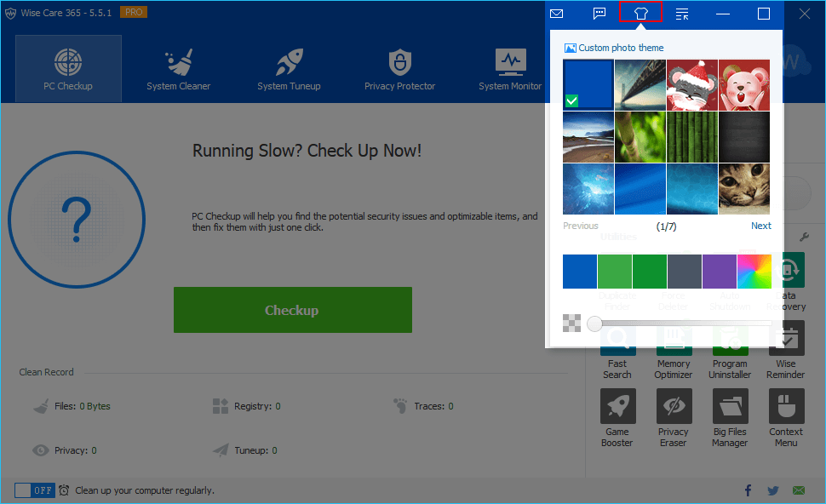The width and height of the screenshot is (826, 504).
Task: Pick the purple color swatch
Action: 720,272
